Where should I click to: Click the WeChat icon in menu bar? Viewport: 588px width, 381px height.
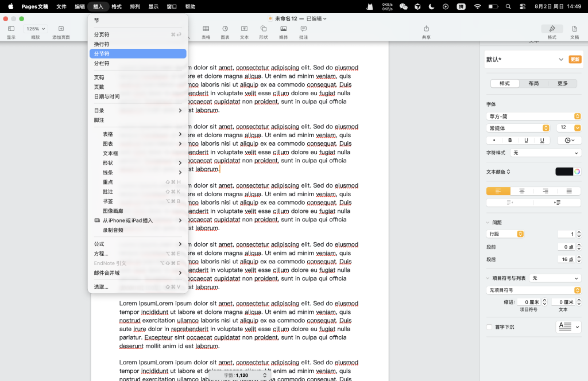404,6
